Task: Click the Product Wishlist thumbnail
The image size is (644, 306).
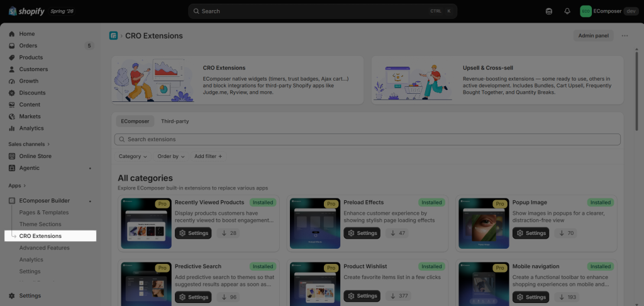Action: [x=315, y=284]
